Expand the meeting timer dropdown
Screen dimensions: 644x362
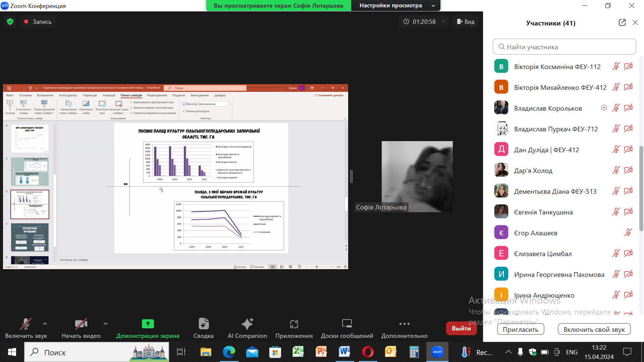443,22
